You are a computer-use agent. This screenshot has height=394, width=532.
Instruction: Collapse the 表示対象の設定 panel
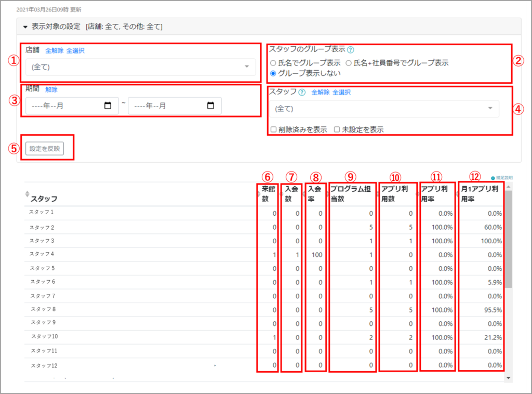coord(25,27)
